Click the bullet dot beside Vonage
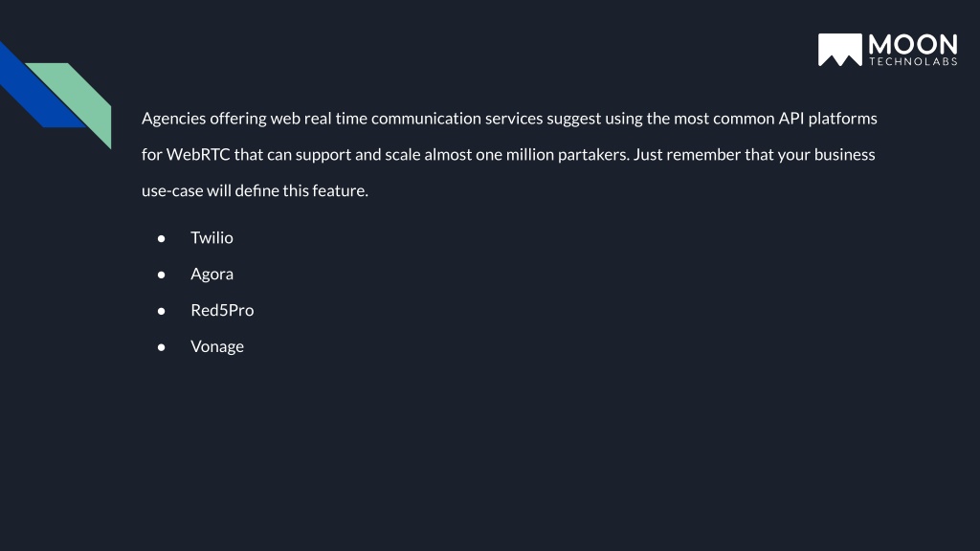Image resolution: width=980 pixels, height=551 pixels. (x=161, y=347)
